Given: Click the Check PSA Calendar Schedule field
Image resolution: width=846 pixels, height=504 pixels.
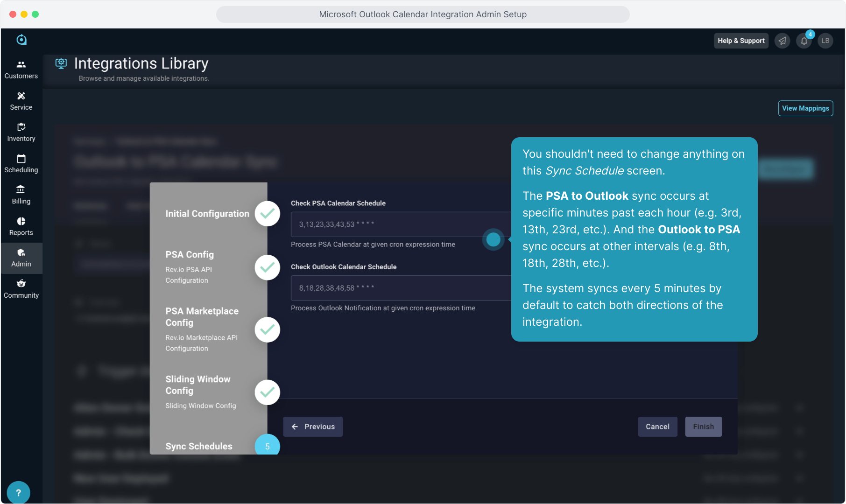Looking at the screenshot, I should (397, 224).
